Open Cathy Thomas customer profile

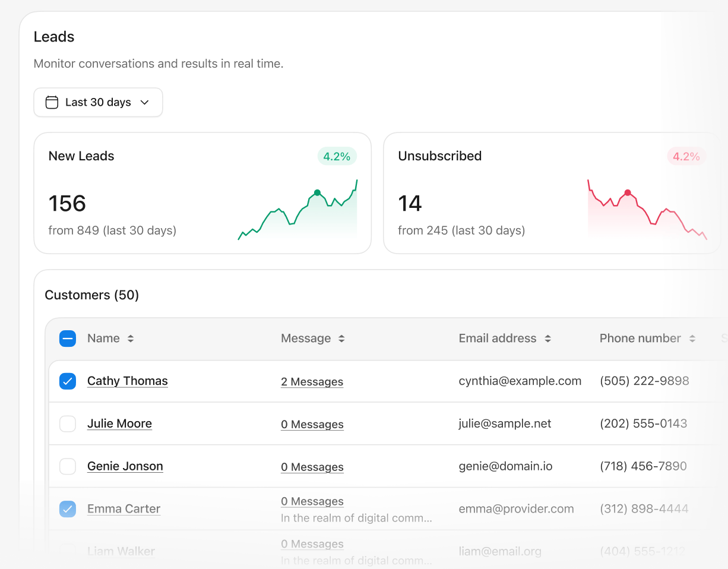[x=128, y=381]
